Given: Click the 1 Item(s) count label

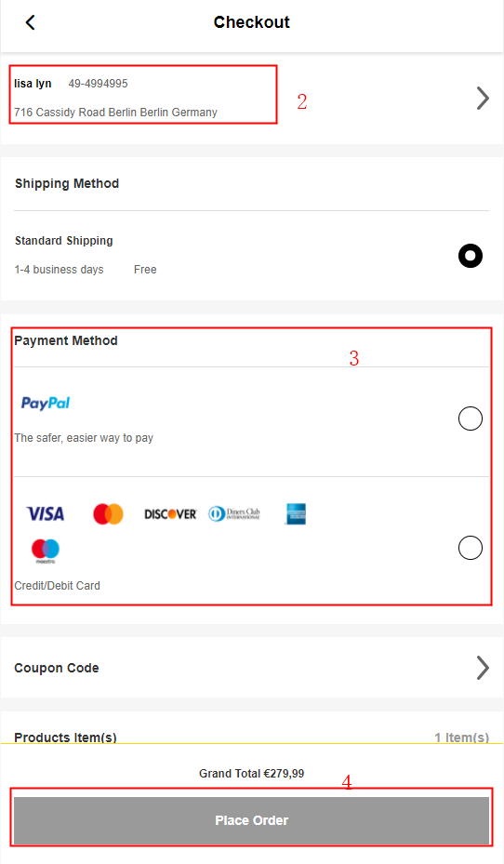Looking at the screenshot, I should click(461, 738).
